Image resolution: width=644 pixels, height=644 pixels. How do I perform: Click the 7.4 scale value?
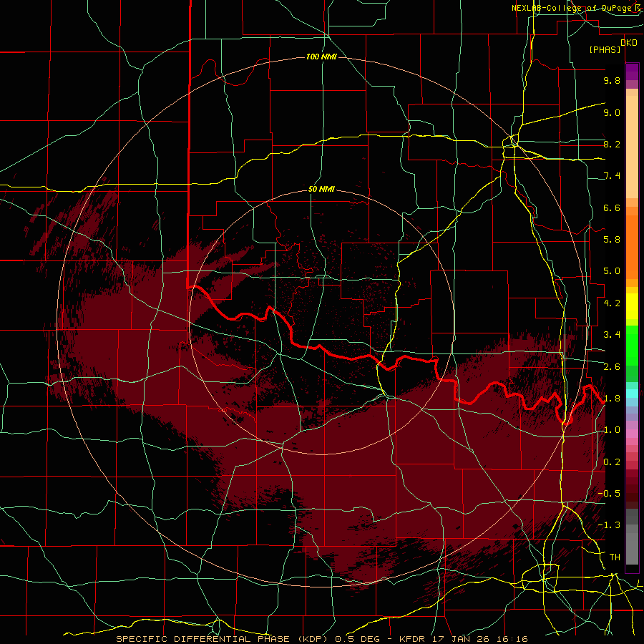click(x=612, y=176)
